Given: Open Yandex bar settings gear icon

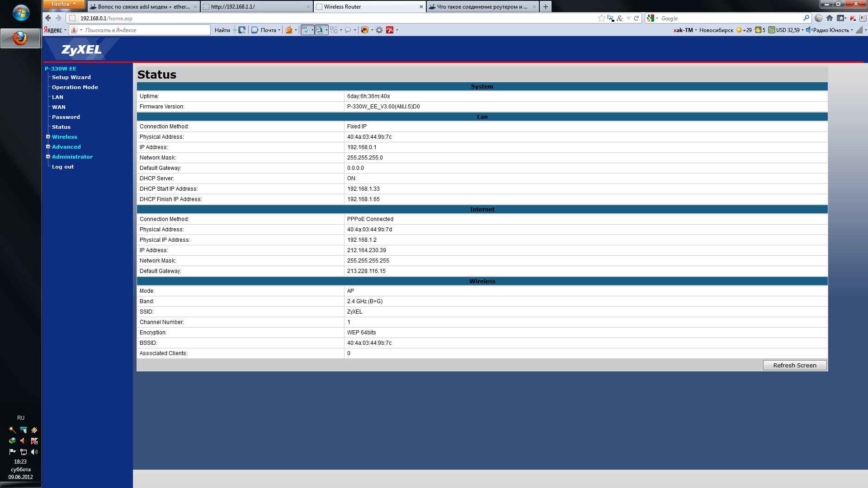Looking at the screenshot, I should (379, 30).
